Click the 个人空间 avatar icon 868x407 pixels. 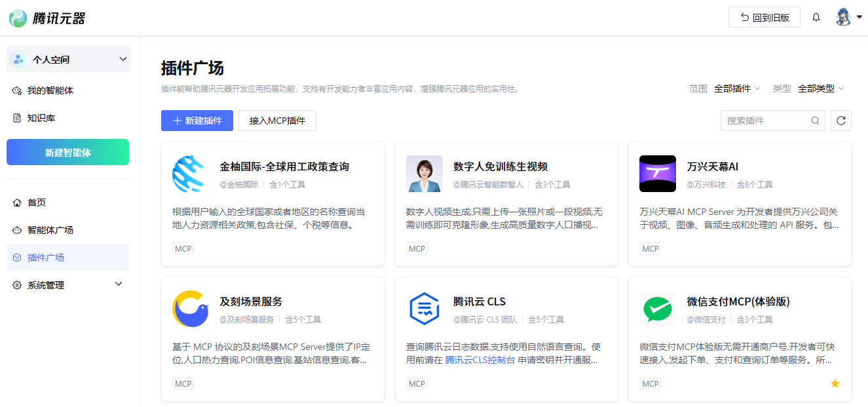(18, 59)
